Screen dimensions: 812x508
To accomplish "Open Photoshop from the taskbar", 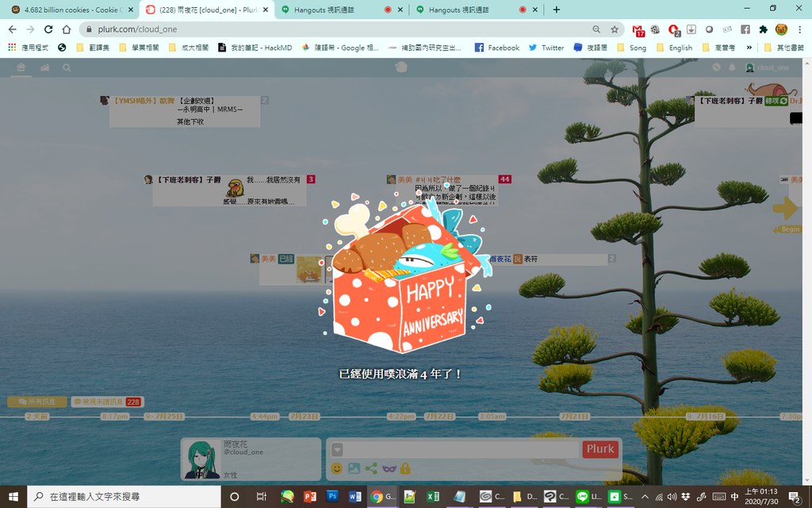I will pos(332,497).
